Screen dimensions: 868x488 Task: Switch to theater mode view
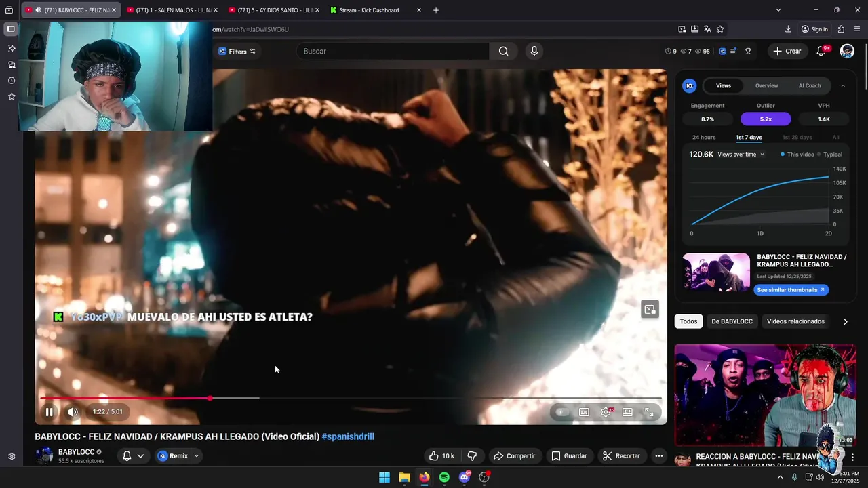pyautogui.click(x=627, y=412)
